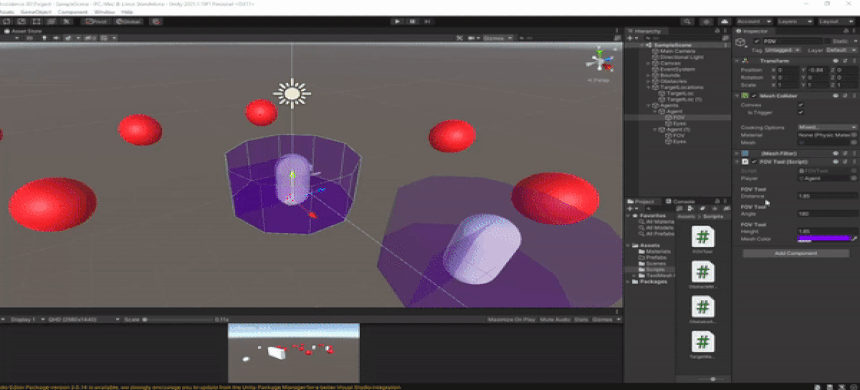This screenshot has width=860, height=390.
Task: Collapse the TargetLocations hierarchy node
Action: pos(648,87)
